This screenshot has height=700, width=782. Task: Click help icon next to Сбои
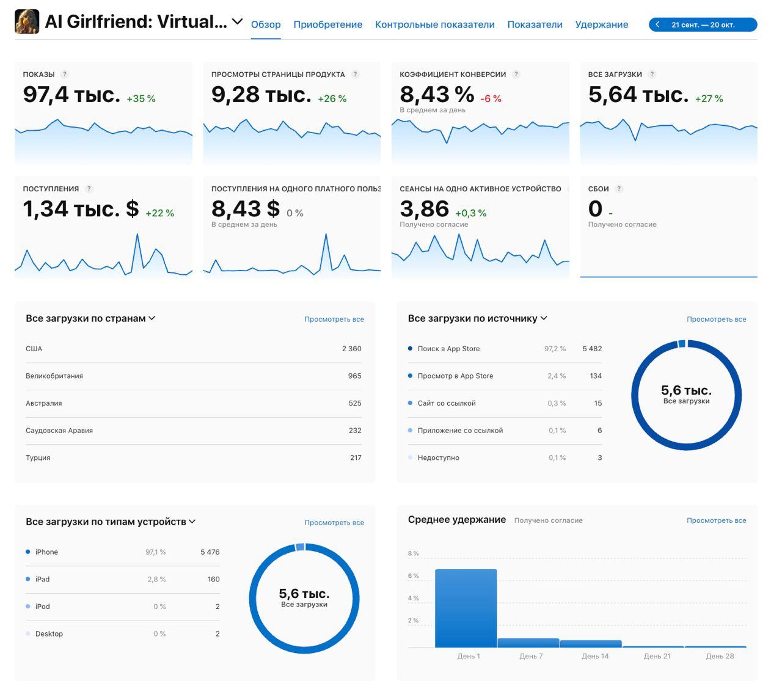619,189
